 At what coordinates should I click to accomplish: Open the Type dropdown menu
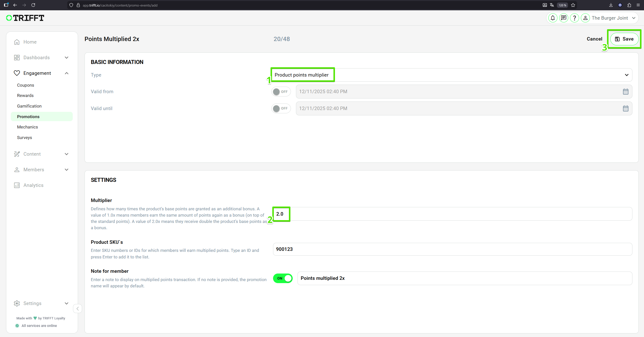(x=451, y=75)
